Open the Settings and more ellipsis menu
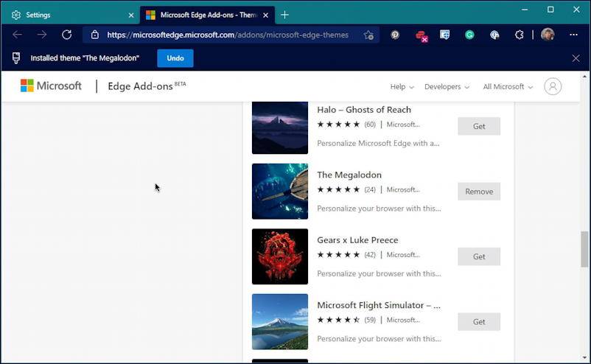The height and width of the screenshot is (364, 591). point(573,35)
